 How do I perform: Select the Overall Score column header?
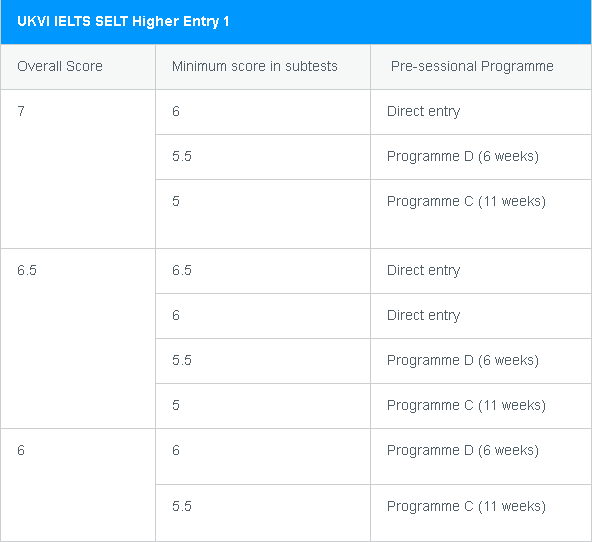[x=60, y=66]
